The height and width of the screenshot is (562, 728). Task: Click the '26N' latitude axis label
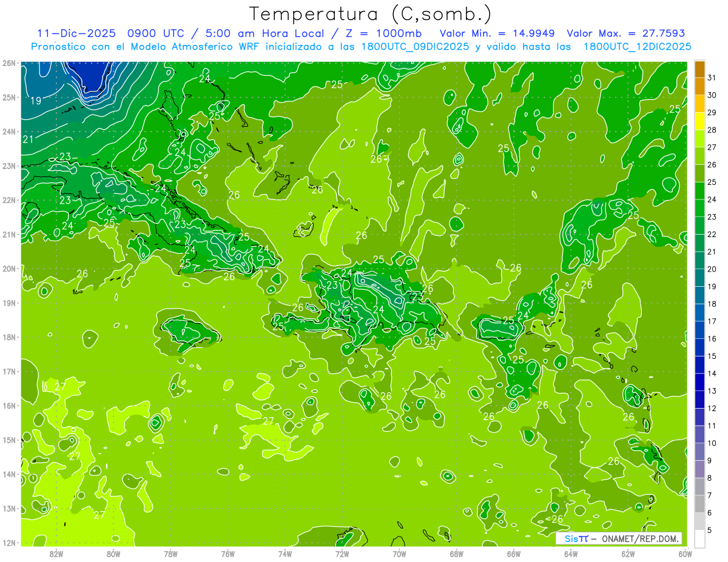coord(9,63)
